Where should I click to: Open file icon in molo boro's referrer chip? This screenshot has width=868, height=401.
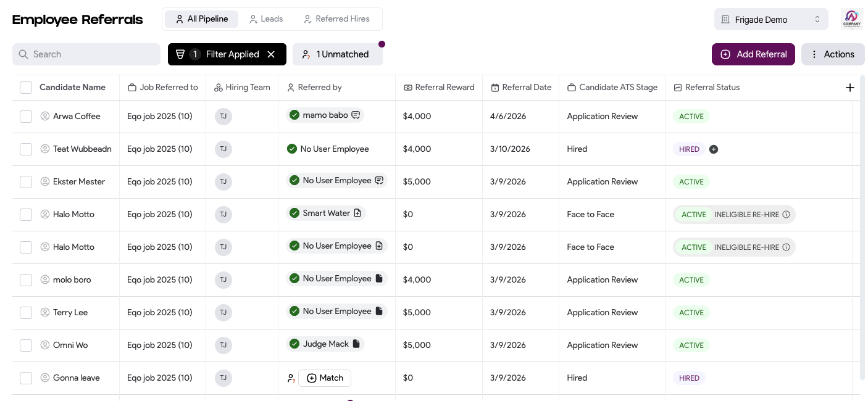click(379, 278)
